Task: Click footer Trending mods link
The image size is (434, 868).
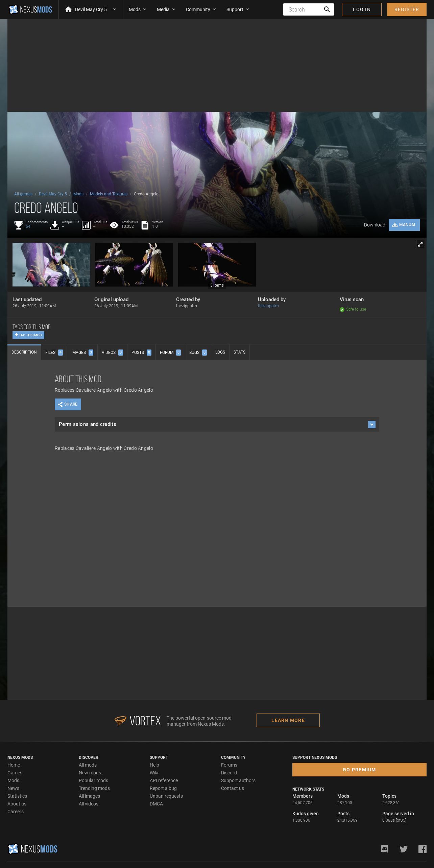Action: point(94,788)
